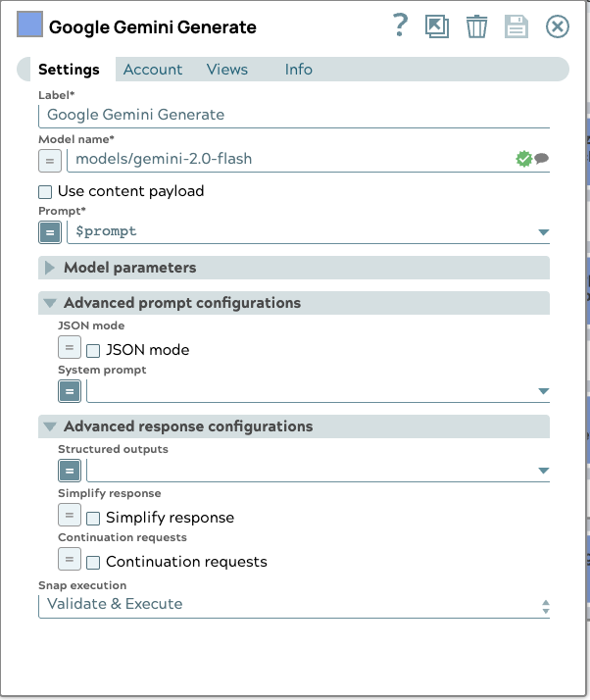Image resolution: width=590 pixels, height=700 pixels.
Task: Open the Views tab
Action: [x=227, y=70]
